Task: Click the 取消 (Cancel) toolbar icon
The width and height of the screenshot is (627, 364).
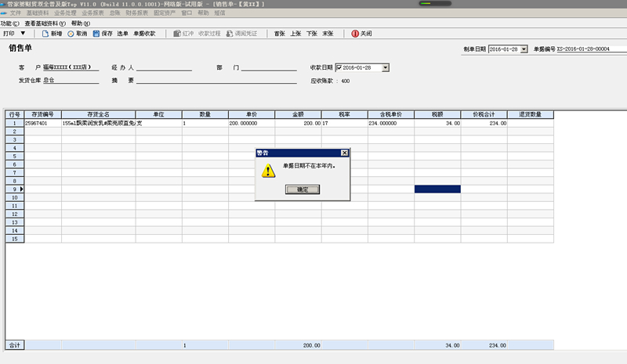Action: coord(71,34)
